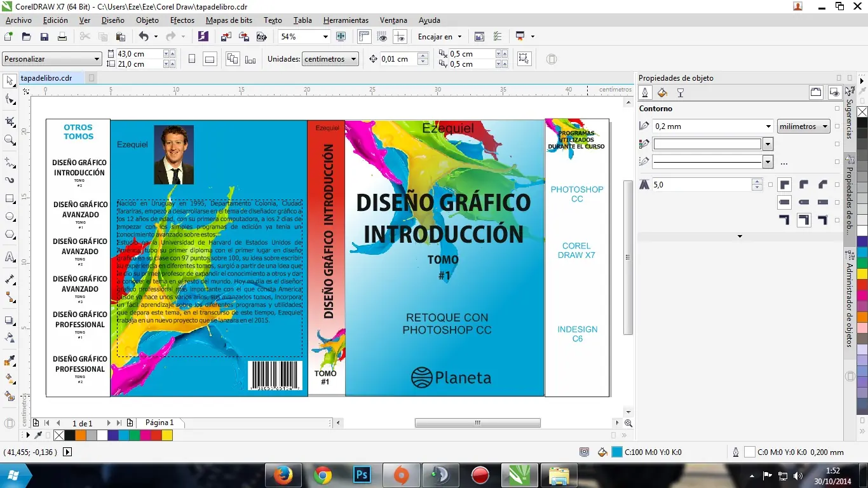The image size is (868, 488).
Task: Select round corner style option
Action: [x=804, y=185]
